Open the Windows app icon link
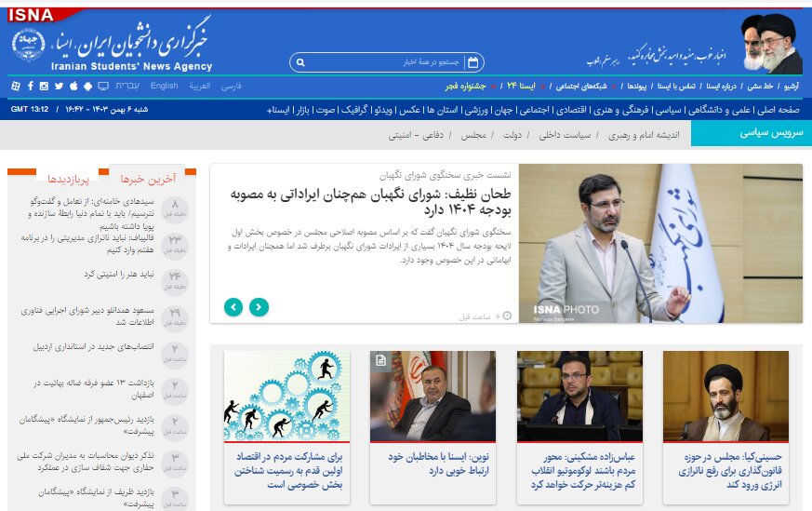This screenshot has height=511, width=812. tap(16, 86)
